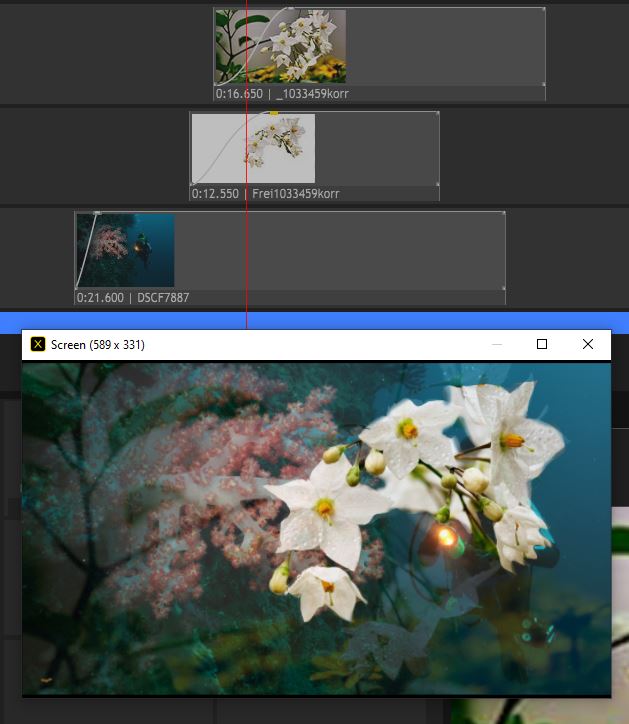Minimize the Screen preview window
Image resolution: width=629 pixels, height=724 pixels.
(497, 344)
